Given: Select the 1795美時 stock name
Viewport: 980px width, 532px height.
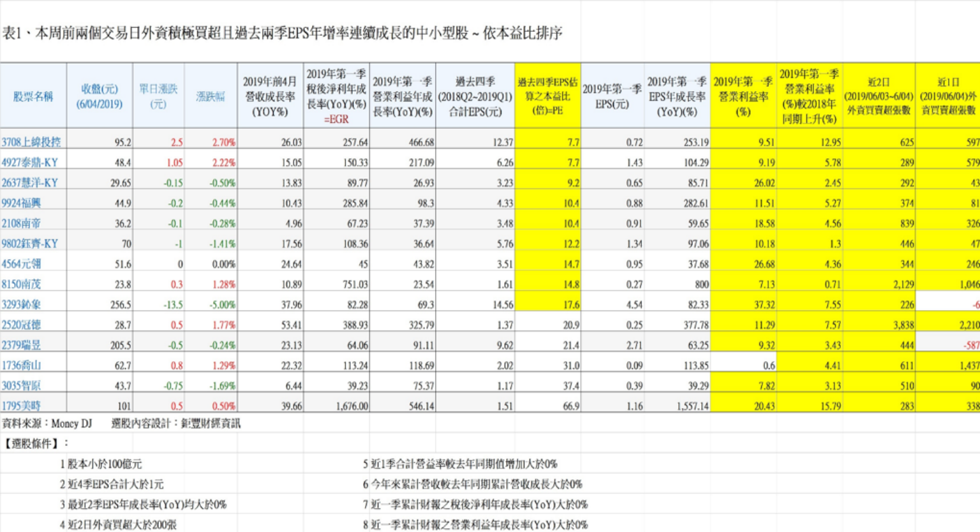Looking at the screenshot, I should coord(21,406).
